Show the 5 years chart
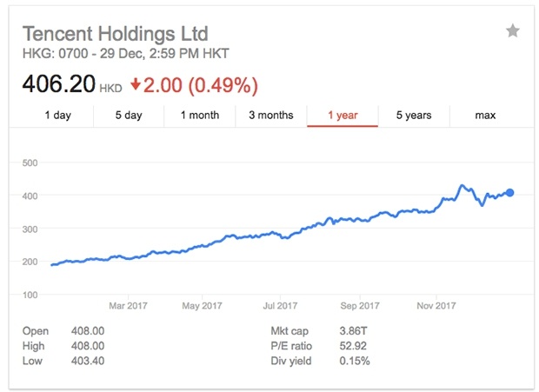The image size is (539, 392). click(414, 115)
